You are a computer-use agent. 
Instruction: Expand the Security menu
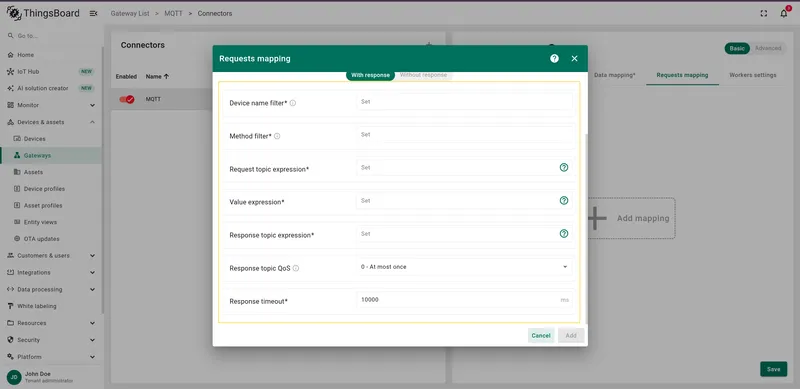pos(92,340)
